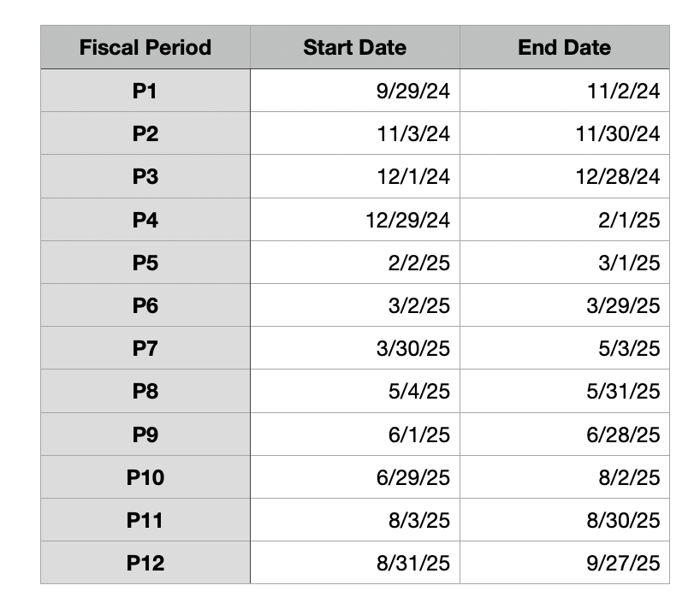Select the P10 fiscal period cell
Image resolution: width=700 pixels, height=609 pixels.
pyautogui.click(x=145, y=477)
